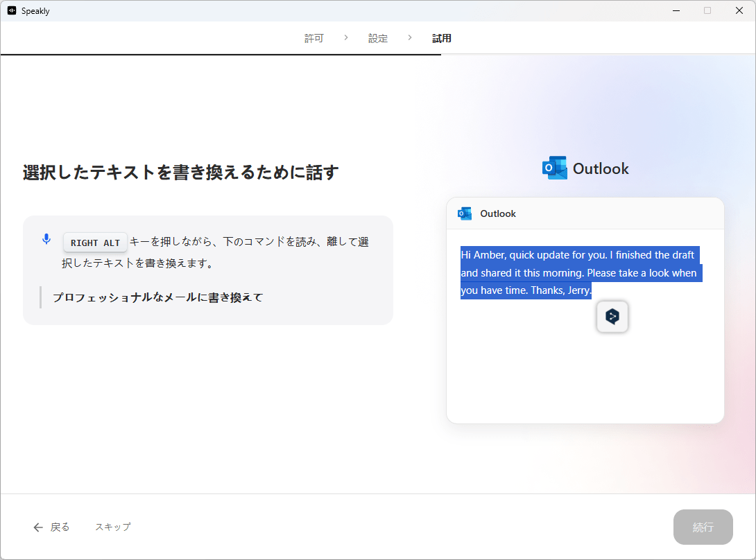756x560 pixels.
Task: Click chevron between 設定 and 試用
Action: pos(410,37)
